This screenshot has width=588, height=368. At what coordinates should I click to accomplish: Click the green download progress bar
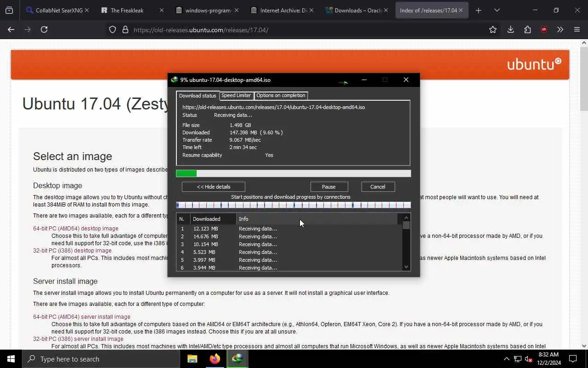tap(294, 173)
